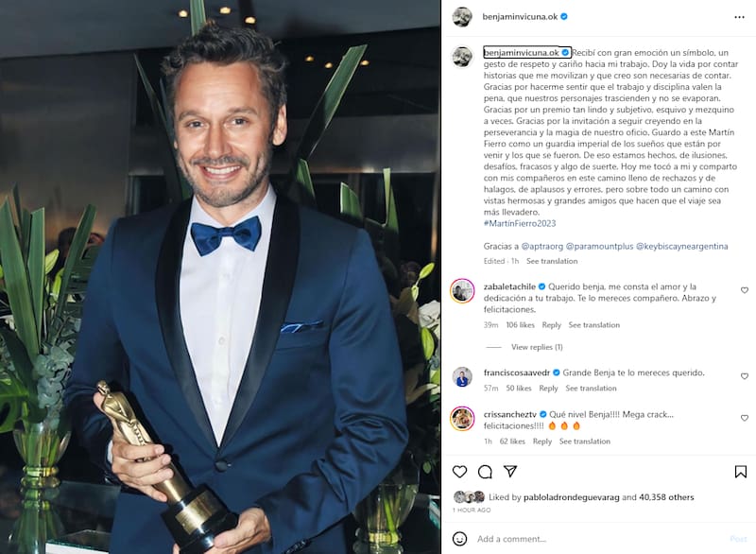756x554 pixels.
Task: Click zabaletachile's profile avatar
Action: point(462,291)
